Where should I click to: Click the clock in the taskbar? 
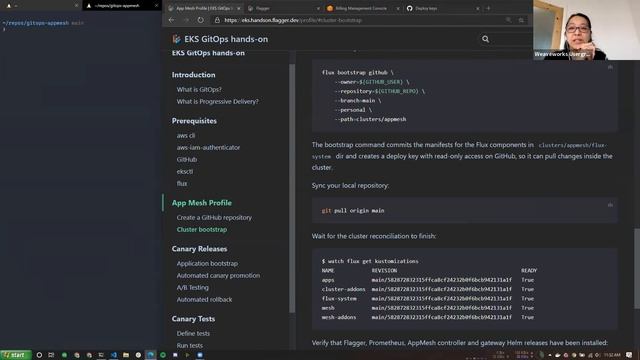(x=612, y=355)
